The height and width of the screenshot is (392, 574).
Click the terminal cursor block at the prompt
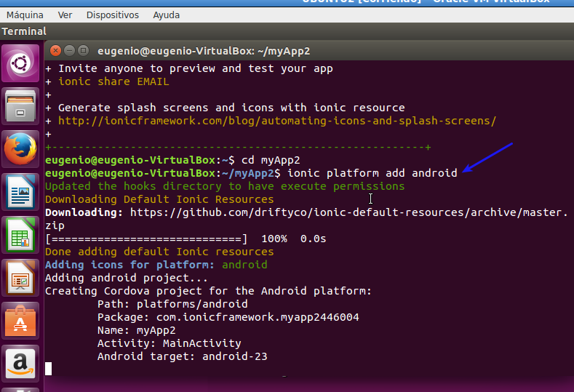click(48, 369)
